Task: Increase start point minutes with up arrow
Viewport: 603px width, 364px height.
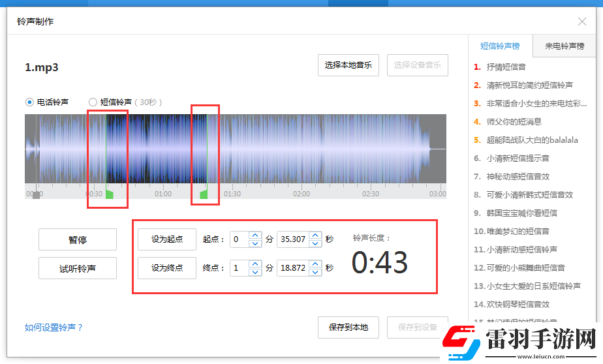Action: (255, 235)
